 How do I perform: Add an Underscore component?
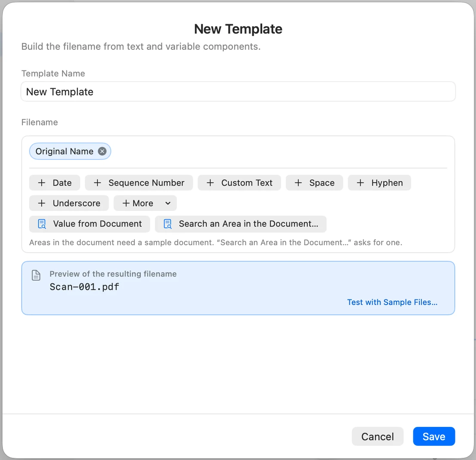tap(69, 203)
